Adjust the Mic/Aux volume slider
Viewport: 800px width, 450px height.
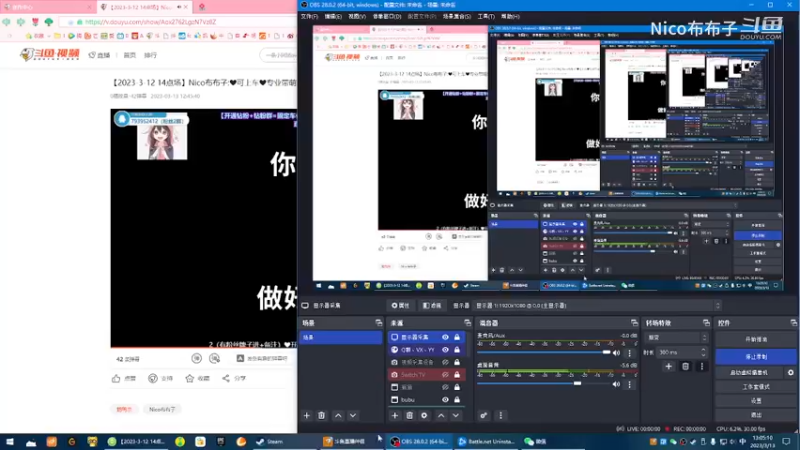pyautogui.click(x=544, y=352)
